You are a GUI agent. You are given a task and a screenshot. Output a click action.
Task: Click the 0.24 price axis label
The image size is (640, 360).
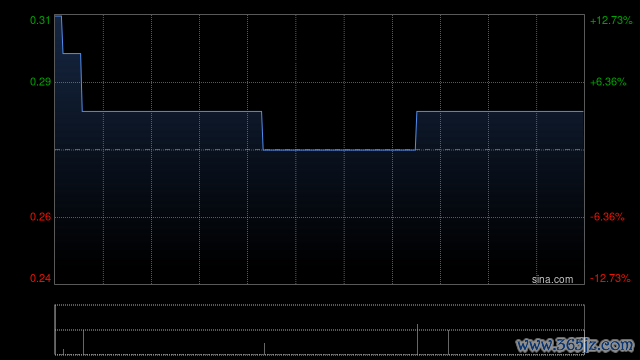pyautogui.click(x=40, y=278)
